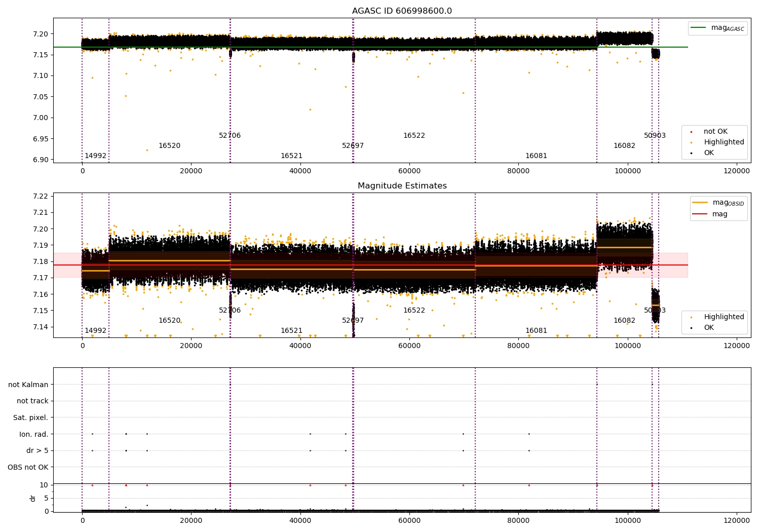760x532 pixels.
Task: Click y-axis tick 7.19 on Magnitude Estimates plot
Action: pyautogui.click(x=41, y=245)
